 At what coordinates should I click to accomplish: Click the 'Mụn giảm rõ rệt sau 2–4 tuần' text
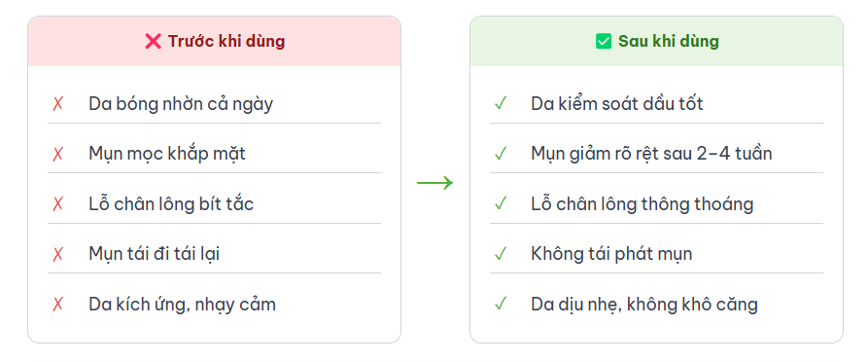pyautogui.click(x=651, y=154)
